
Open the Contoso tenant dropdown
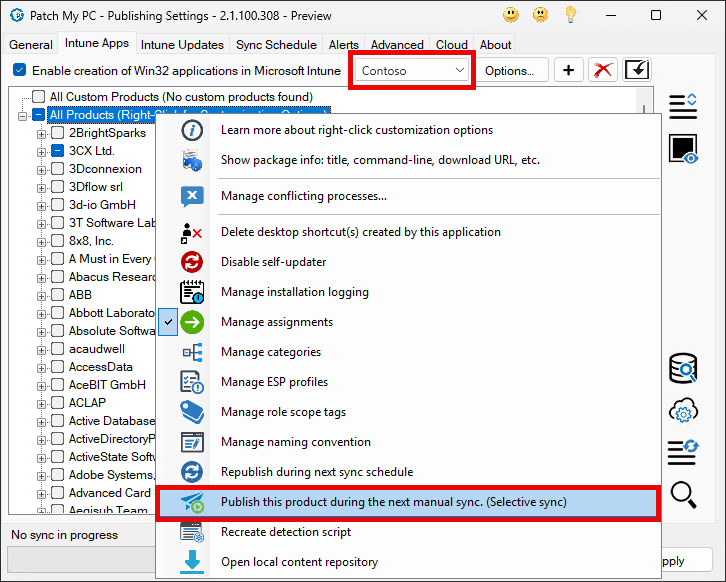tap(412, 70)
